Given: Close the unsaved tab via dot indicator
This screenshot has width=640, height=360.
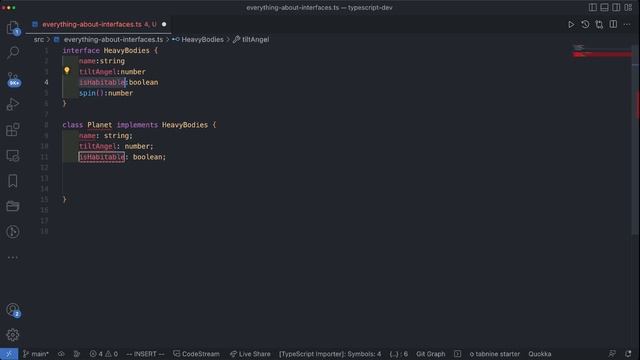Looking at the screenshot, I should click(164, 24).
